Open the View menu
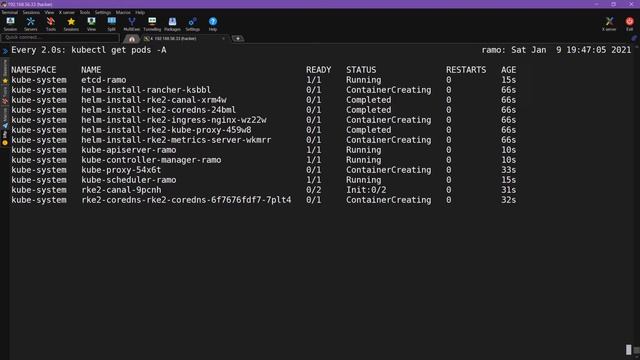This screenshot has width=640, height=360. [49, 12]
